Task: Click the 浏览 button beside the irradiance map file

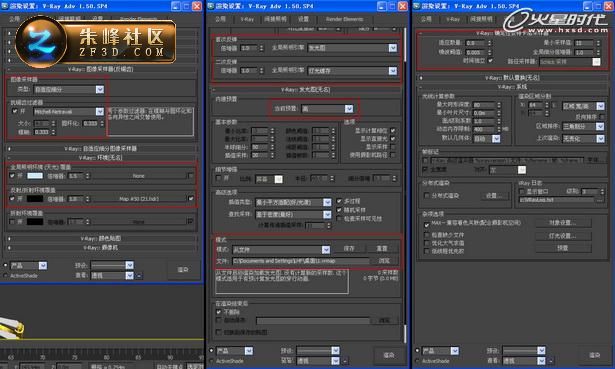Action: tap(384, 261)
